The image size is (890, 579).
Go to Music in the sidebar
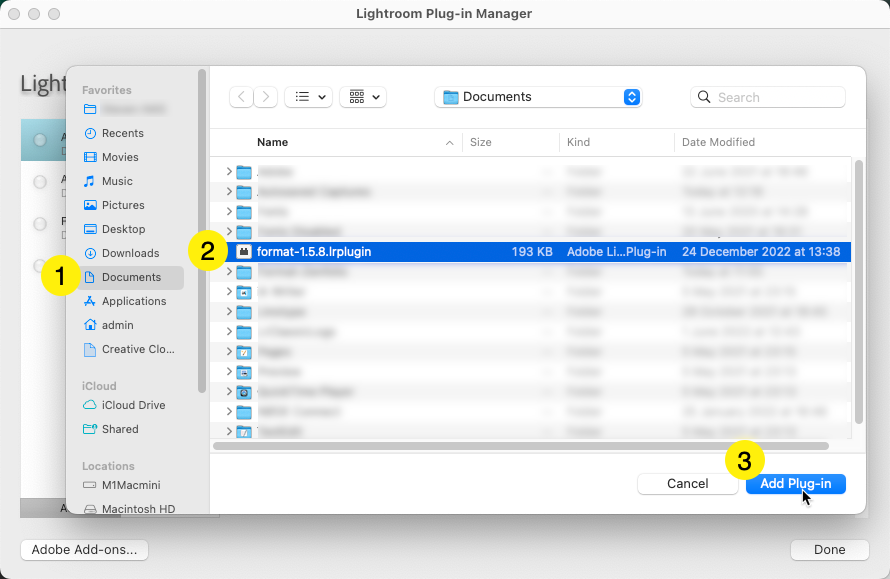click(x=117, y=181)
